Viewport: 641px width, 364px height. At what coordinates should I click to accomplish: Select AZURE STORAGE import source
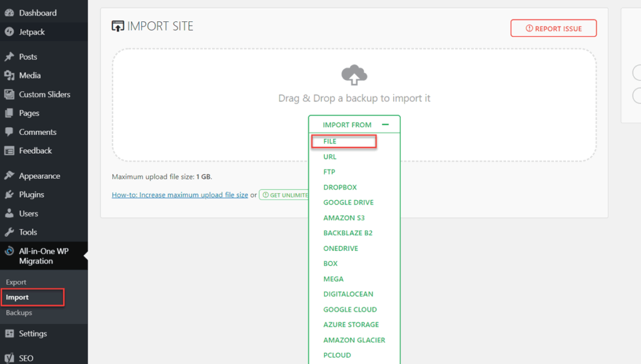pyautogui.click(x=351, y=325)
